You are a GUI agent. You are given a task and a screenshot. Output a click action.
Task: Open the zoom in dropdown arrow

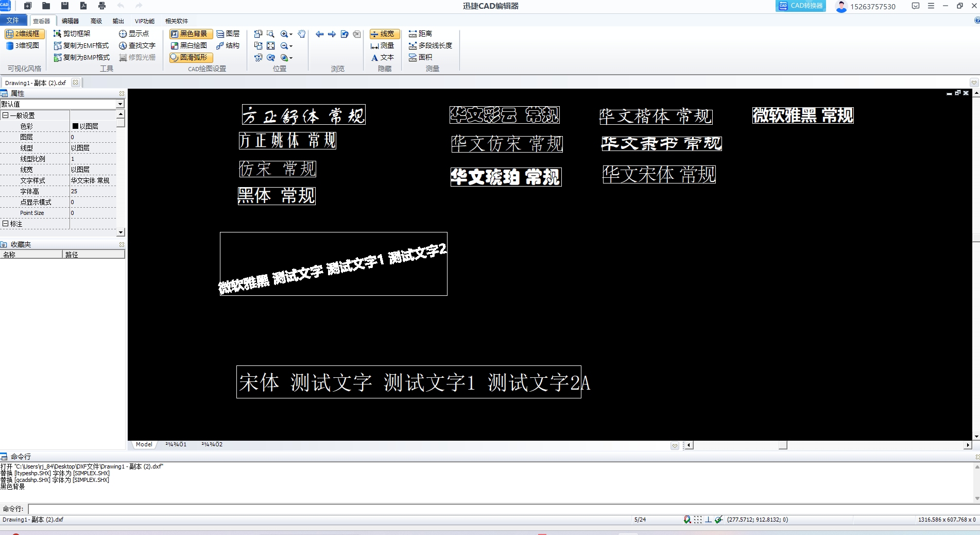(291, 35)
